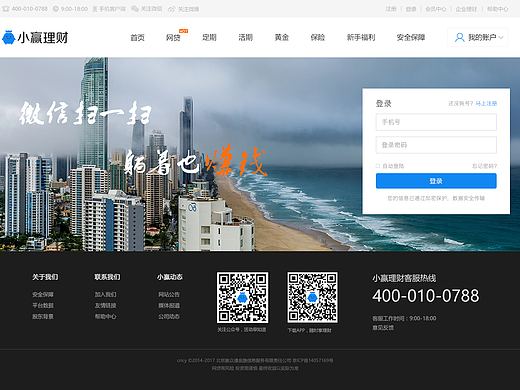
Task: Open the 保险 nav item
Action: [x=318, y=37]
